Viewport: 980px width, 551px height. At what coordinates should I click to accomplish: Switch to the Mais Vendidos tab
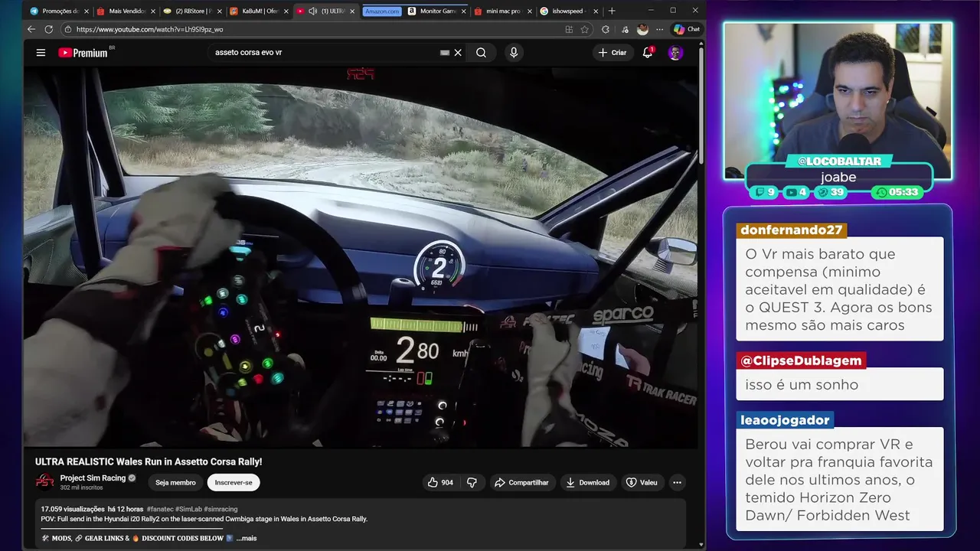point(125,11)
